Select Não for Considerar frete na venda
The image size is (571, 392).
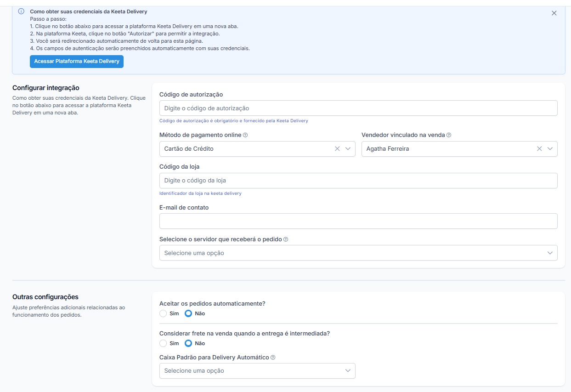click(188, 343)
